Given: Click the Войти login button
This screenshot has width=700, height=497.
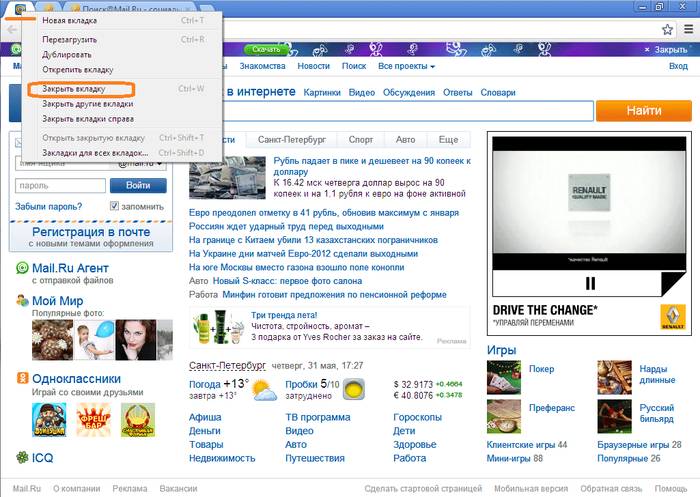Looking at the screenshot, I should tap(138, 185).
